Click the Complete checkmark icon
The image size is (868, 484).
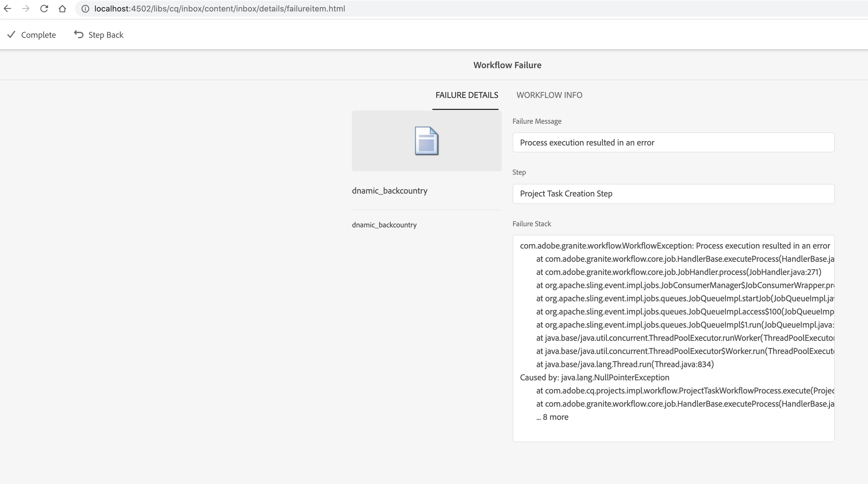tap(11, 35)
